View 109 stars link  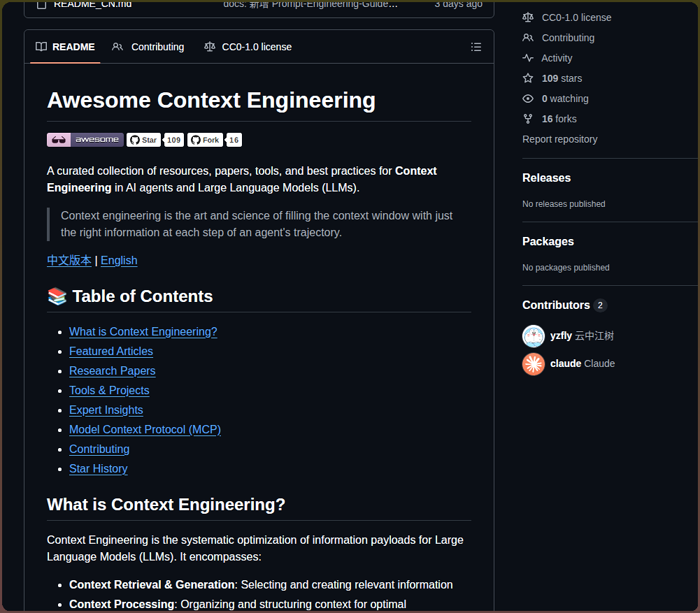point(562,78)
